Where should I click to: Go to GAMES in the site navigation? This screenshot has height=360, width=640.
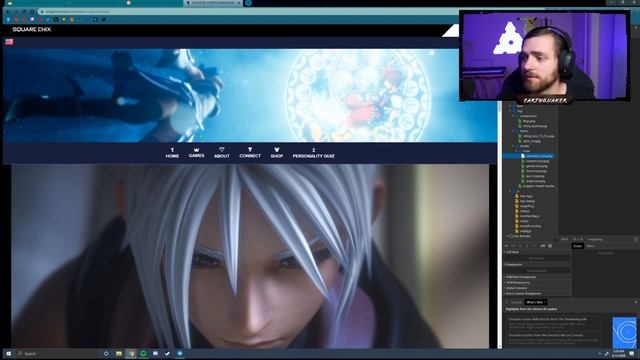196,153
